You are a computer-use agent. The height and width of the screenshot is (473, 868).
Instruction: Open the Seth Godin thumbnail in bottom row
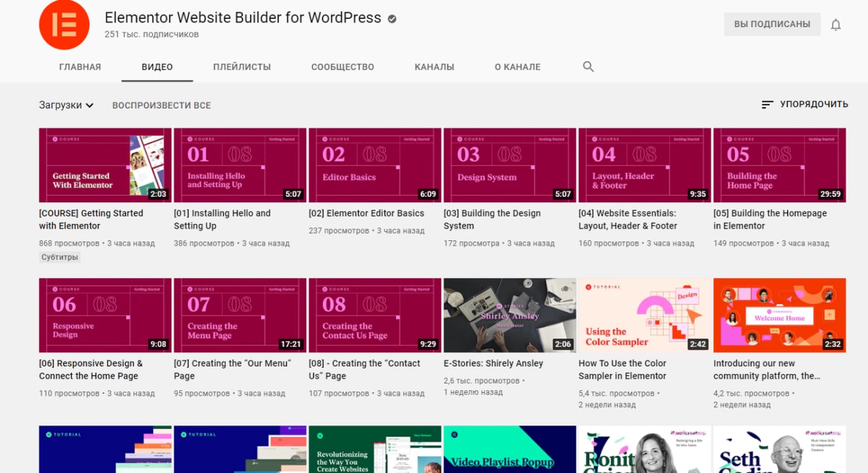click(780, 449)
